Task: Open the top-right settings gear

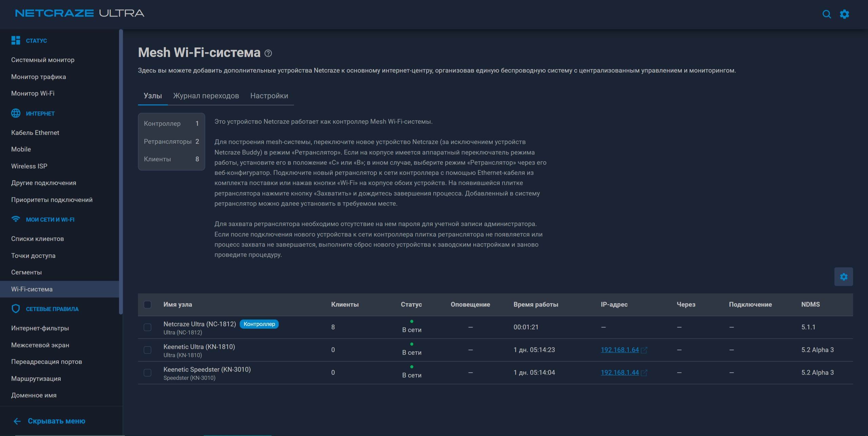Action: (844, 14)
